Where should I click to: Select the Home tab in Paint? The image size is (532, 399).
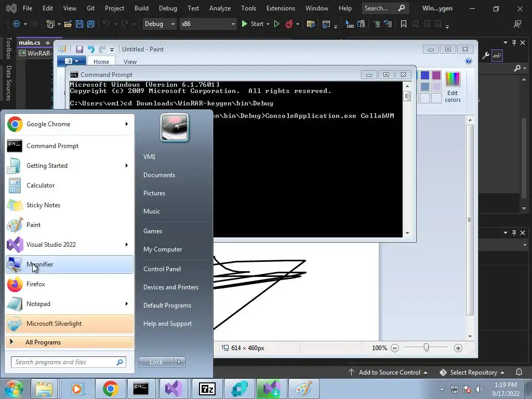(101, 62)
